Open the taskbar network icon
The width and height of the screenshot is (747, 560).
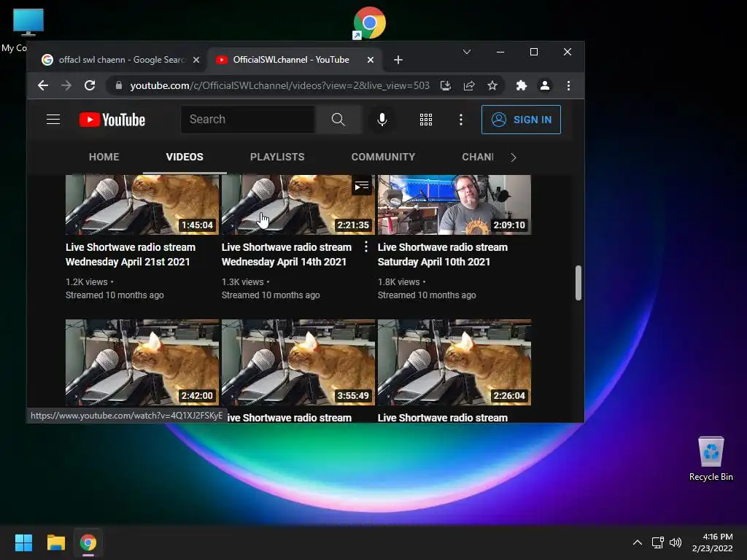pos(658,542)
